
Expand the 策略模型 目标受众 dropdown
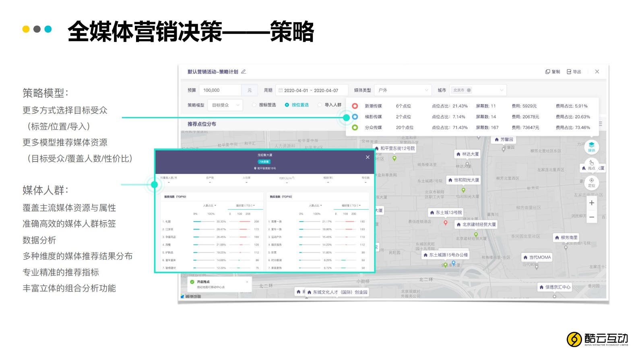click(x=225, y=105)
